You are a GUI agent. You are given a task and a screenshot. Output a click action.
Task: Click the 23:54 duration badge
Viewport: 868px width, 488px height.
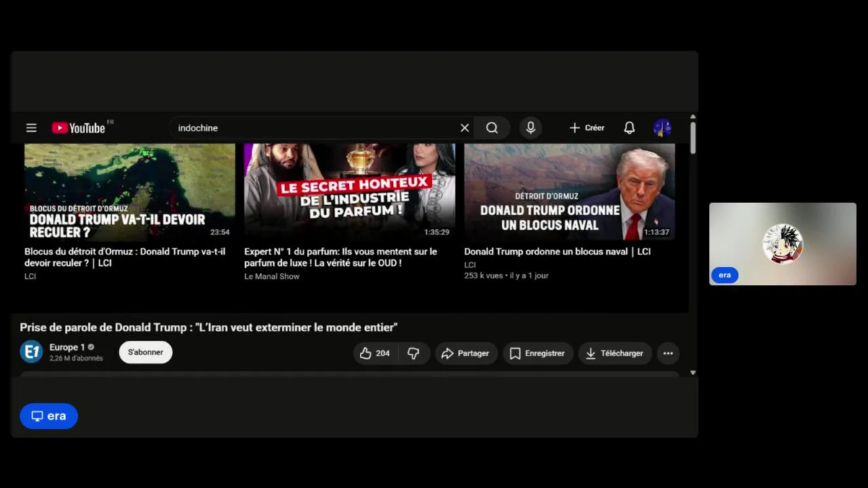click(x=220, y=232)
